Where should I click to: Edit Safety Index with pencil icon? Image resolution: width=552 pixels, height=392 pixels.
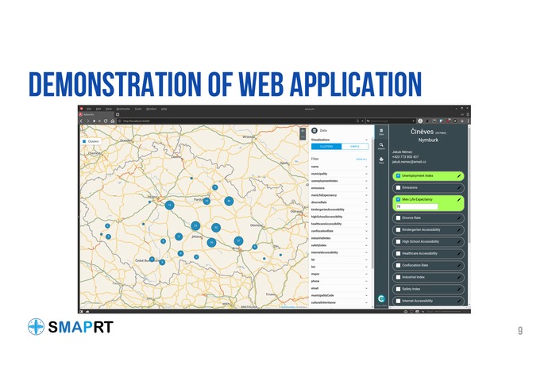coord(459,290)
